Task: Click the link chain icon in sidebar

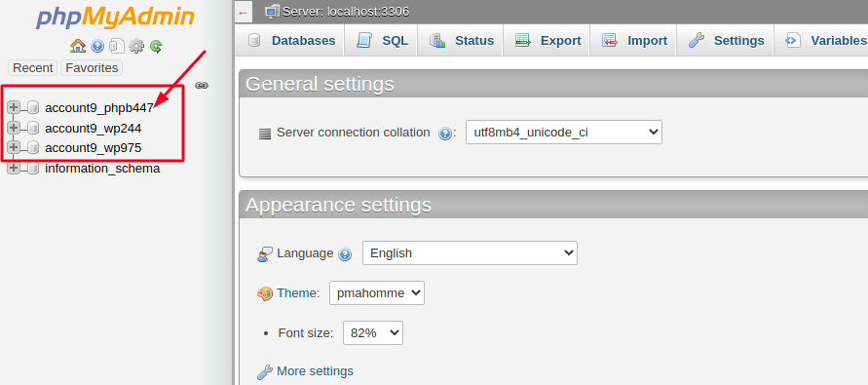Action: tap(202, 86)
